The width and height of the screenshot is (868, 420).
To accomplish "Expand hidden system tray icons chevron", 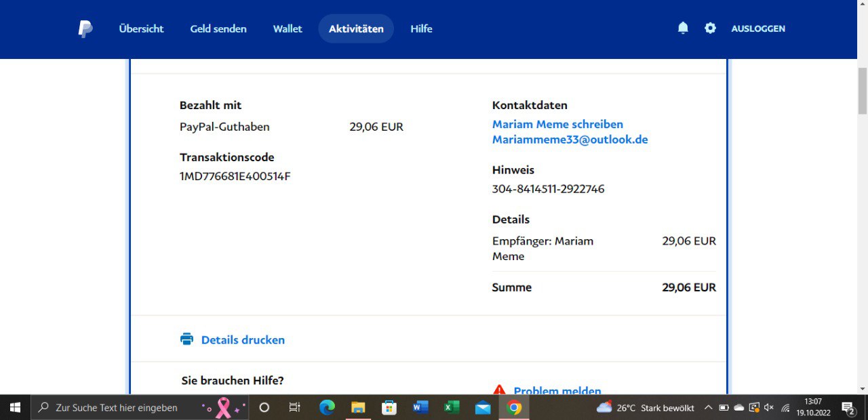I will (709, 408).
